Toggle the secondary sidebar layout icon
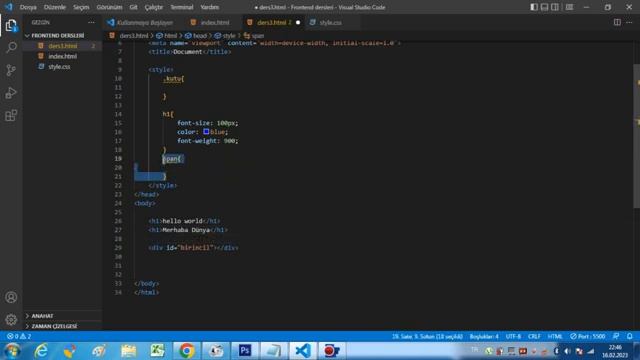The height and width of the screenshot is (360, 640). (555, 7)
